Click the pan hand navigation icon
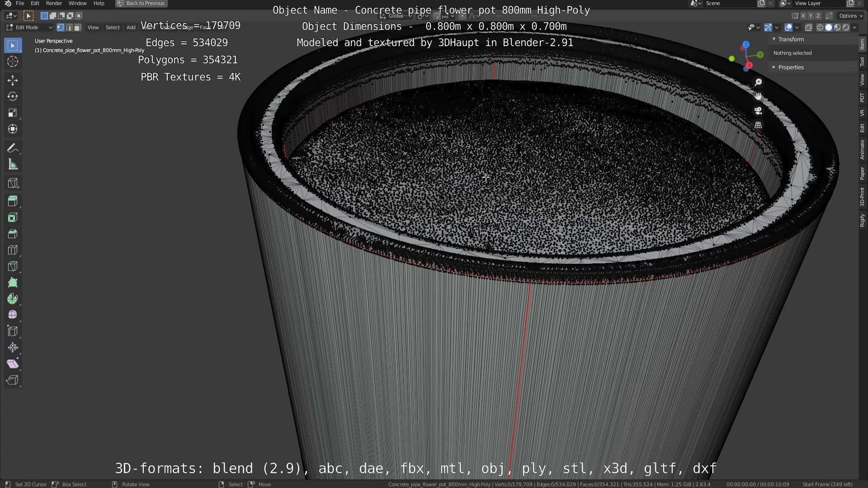This screenshot has width=868, height=488. click(758, 96)
